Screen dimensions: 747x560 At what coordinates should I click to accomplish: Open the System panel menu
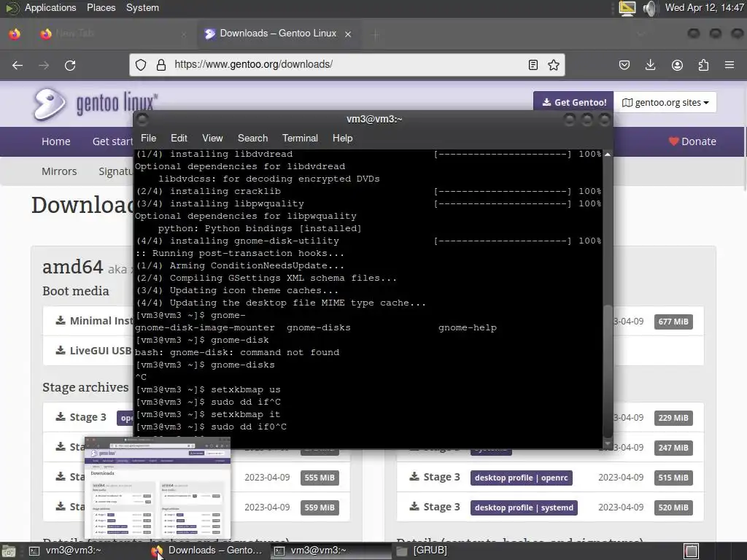(142, 7)
